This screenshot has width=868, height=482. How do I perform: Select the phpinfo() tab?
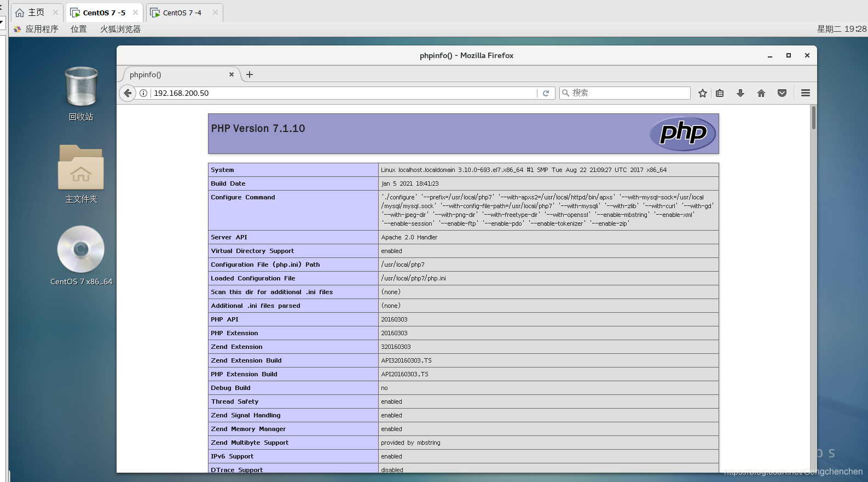pyautogui.click(x=181, y=74)
